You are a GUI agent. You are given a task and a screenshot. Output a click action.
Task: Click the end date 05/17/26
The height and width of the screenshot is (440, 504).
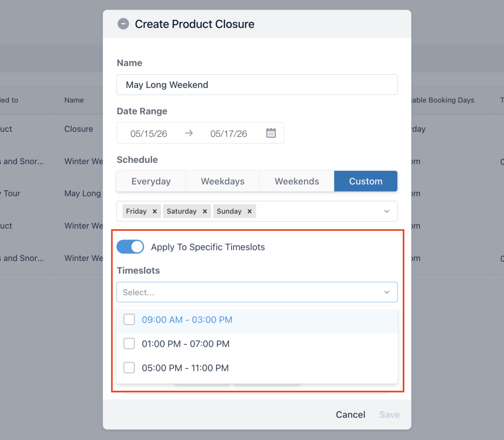point(229,134)
